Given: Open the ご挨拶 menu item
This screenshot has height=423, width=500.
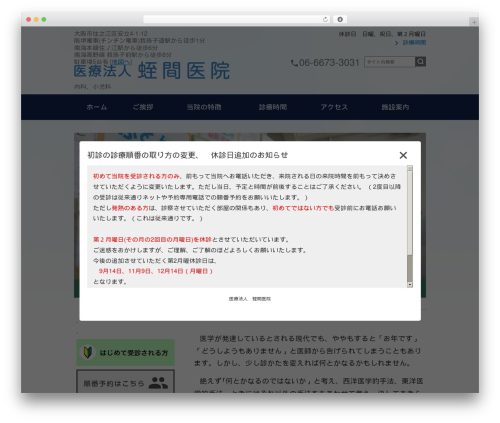Looking at the screenshot, I should 143,107.
